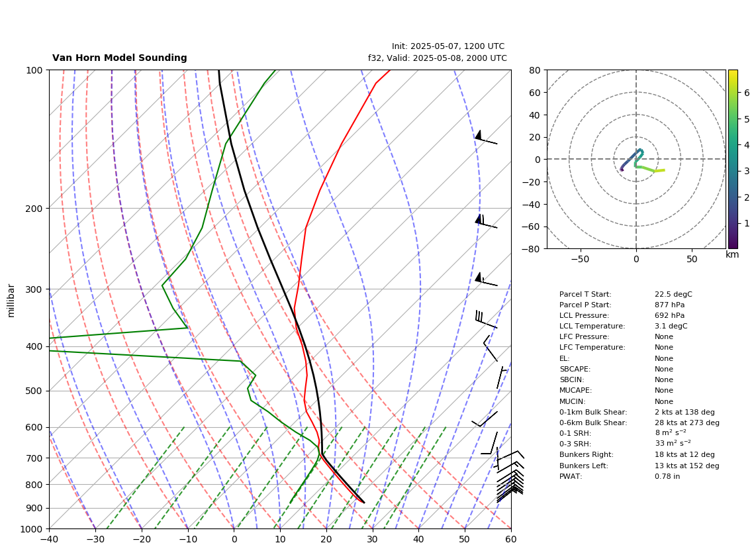Click the "800" pressure tick label
This screenshot has height=551, width=756.
pos(35,484)
